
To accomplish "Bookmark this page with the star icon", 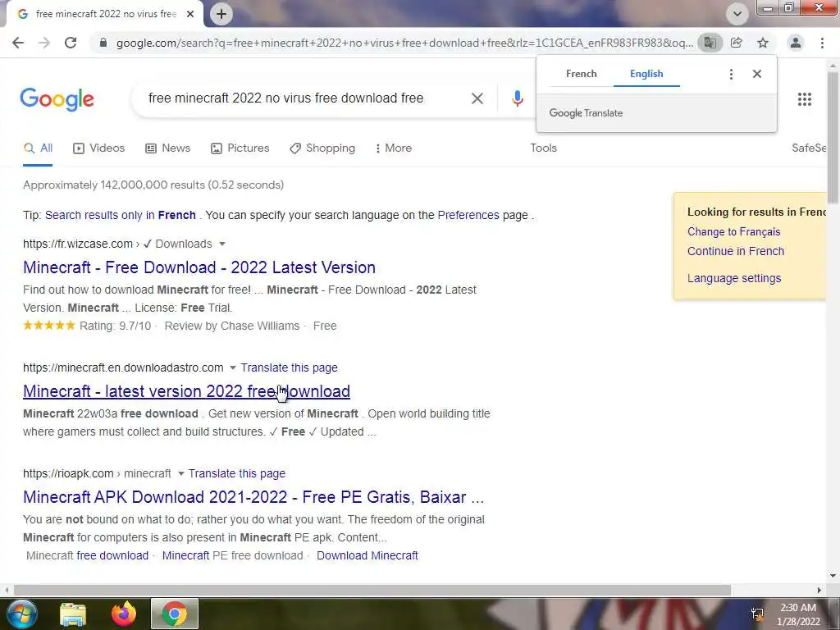I will [763, 43].
